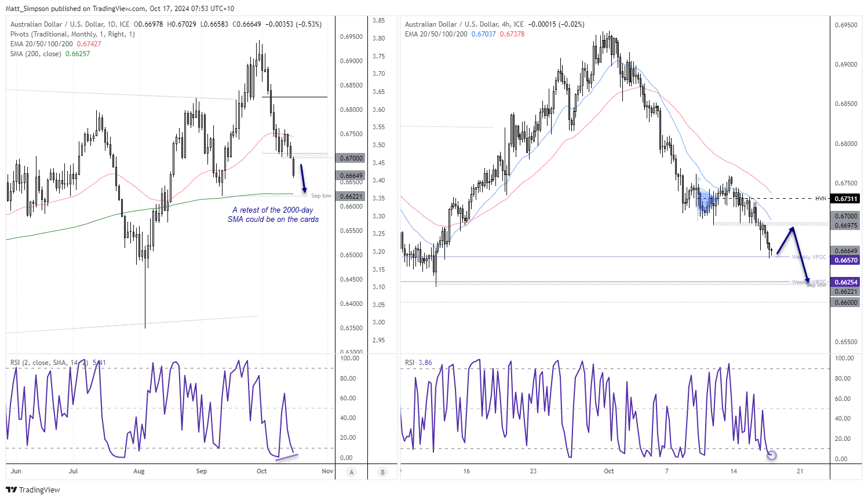Viewport: 868px width, 500px height.
Task: Select the 0.67000 price label on the left chart axis
Action: point(351,158)
